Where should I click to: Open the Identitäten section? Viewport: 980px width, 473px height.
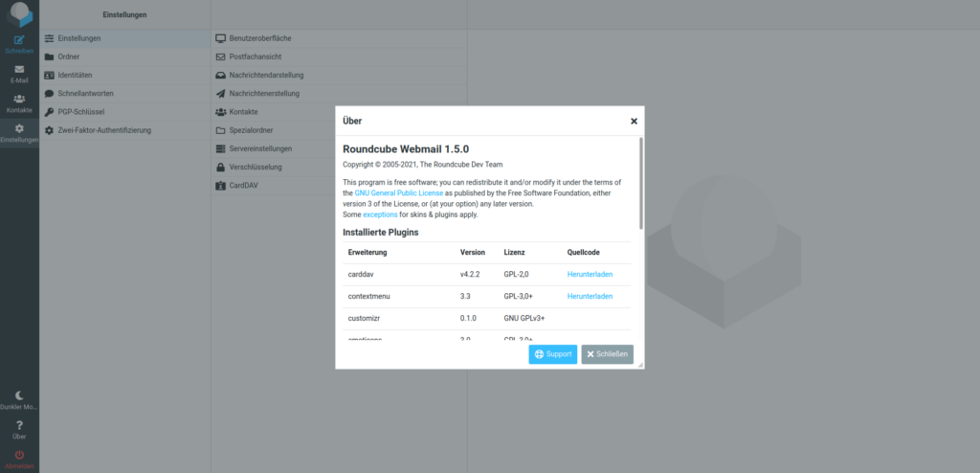click(x=125, y=75)
